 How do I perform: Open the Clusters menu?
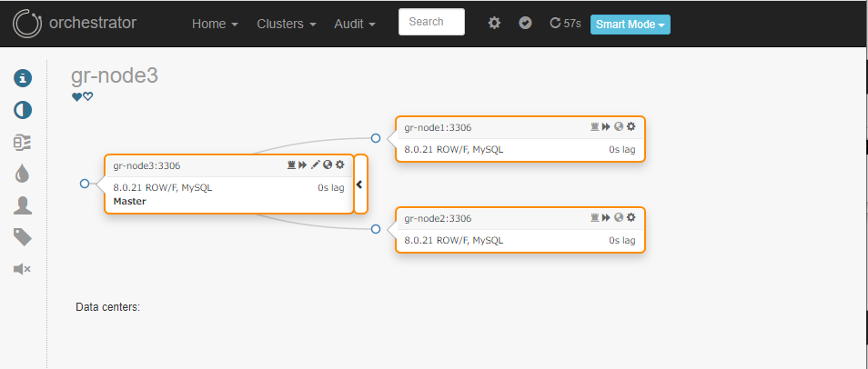[x=287, y=24]
